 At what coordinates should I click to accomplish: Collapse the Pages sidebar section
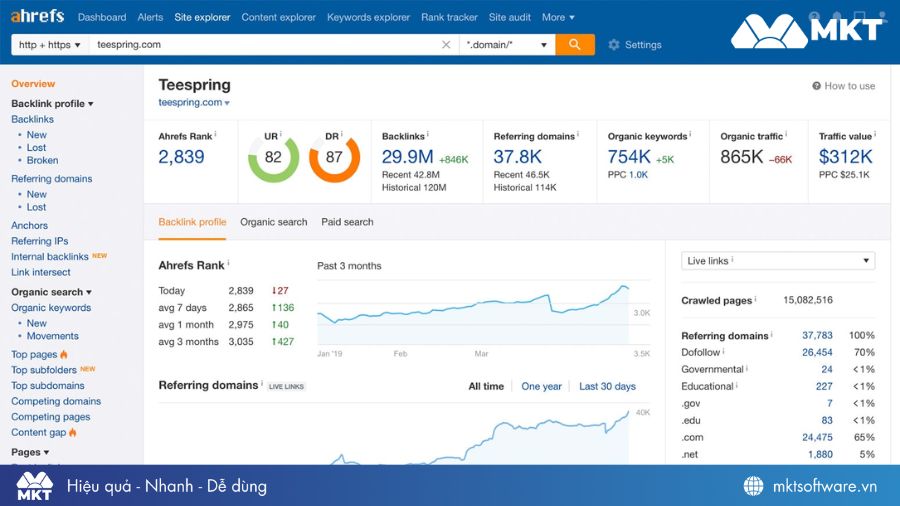pyautogui.click(x=30, y=451)
